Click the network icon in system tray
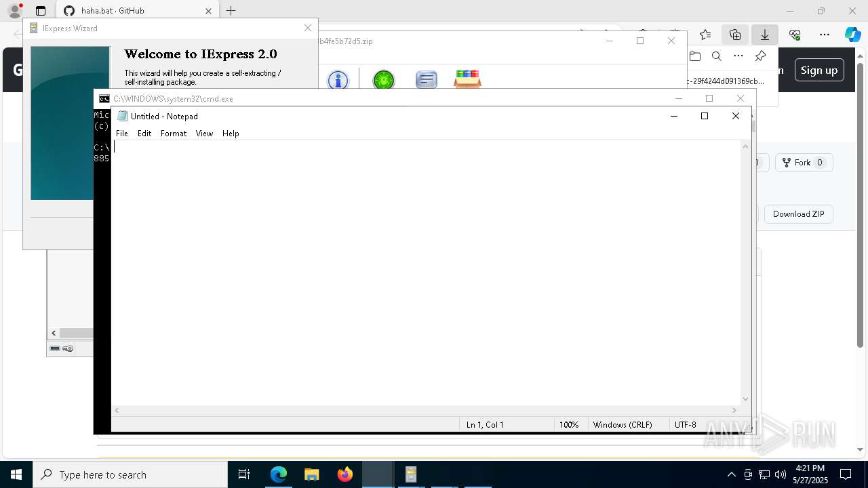The image size is (868, 488). tap(764, 474)
